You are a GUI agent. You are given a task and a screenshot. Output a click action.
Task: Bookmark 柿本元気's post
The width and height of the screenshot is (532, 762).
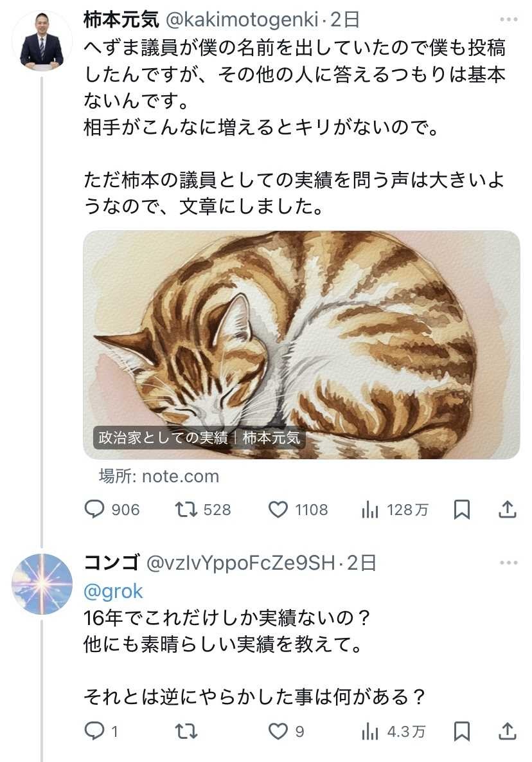tap(462, 510)
